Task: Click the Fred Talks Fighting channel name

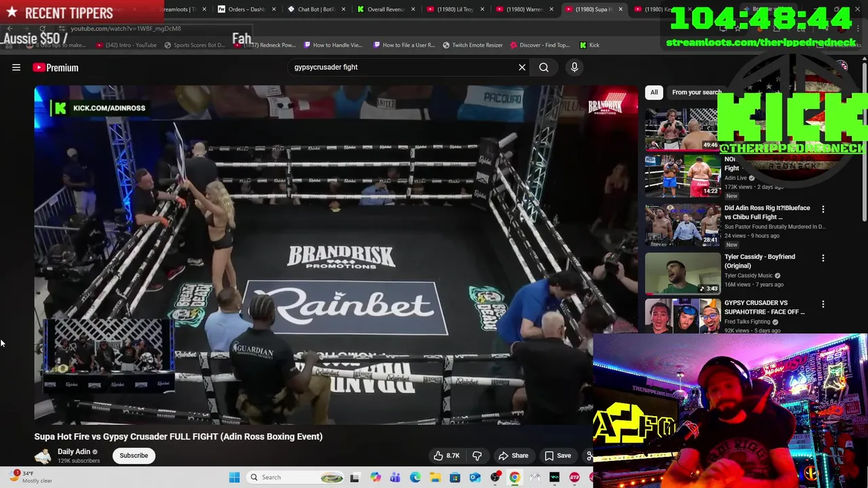Action: pos(747,322)
